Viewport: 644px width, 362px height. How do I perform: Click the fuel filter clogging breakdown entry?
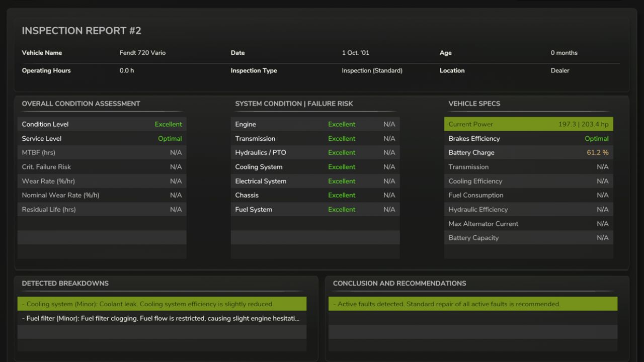pyautogui.click(x=162, y=318)
